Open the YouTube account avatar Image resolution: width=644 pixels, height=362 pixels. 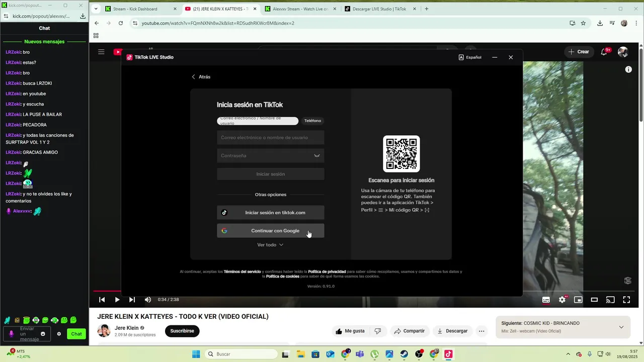(623, 52)
